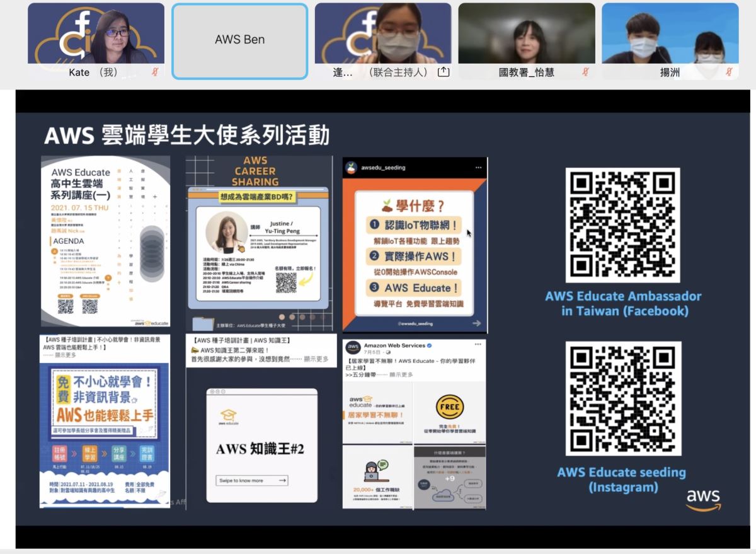
Task: Select 揚洲's video tile
Action: pos(670,41)
